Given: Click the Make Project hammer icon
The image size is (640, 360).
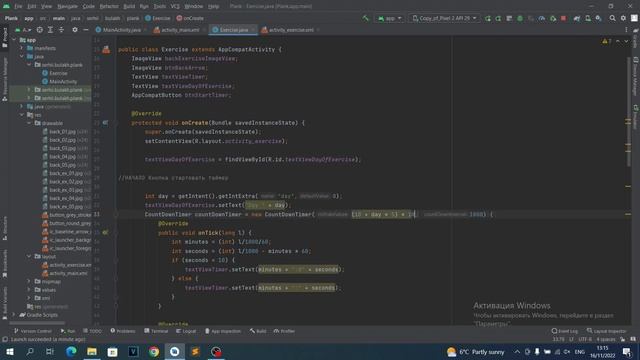Looking at the screenshot, I should point(366,18).
